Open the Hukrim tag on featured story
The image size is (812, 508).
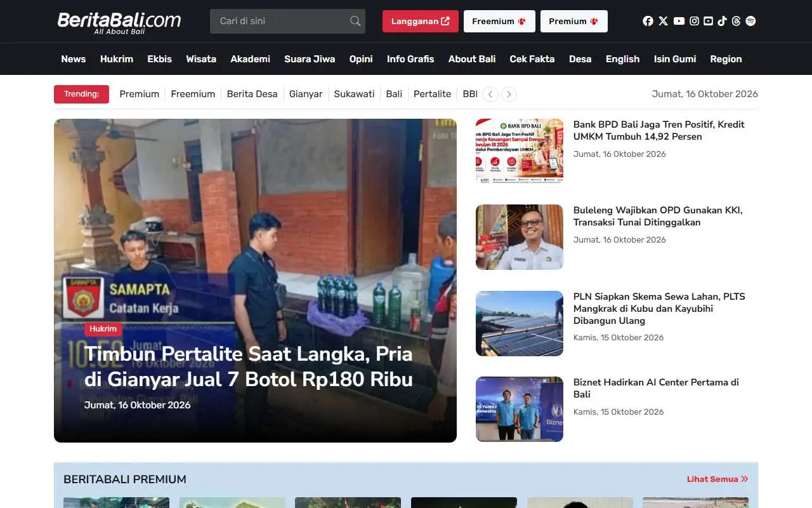click(103, 329)
